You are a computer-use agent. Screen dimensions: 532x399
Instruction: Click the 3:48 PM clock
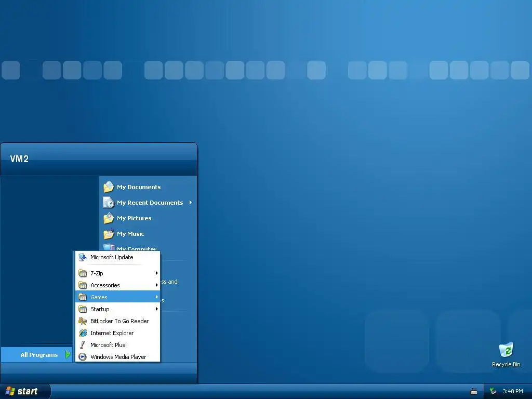pos(513,391)
